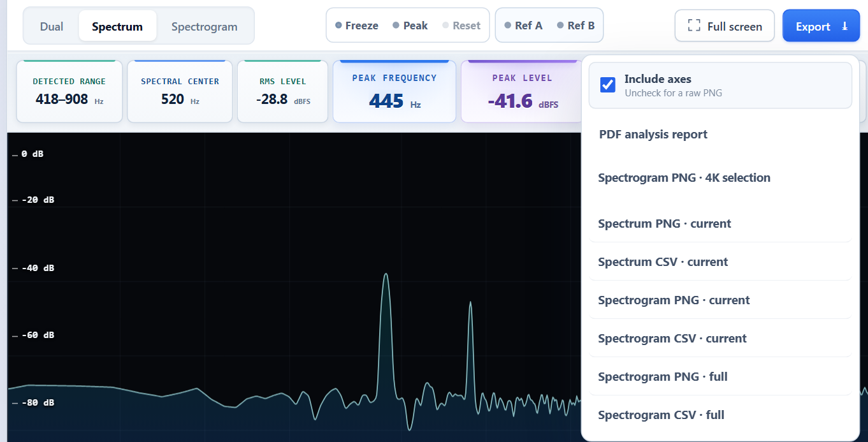Enable Peak hold toggle
Screen dimensions: 868x442
pyautogui.click(x=410, y=26)
